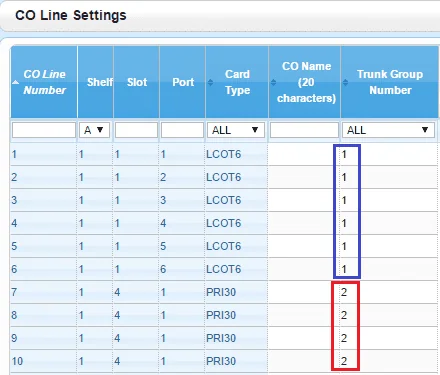
Task: Select the Port column header
Action: coord(183,82)
